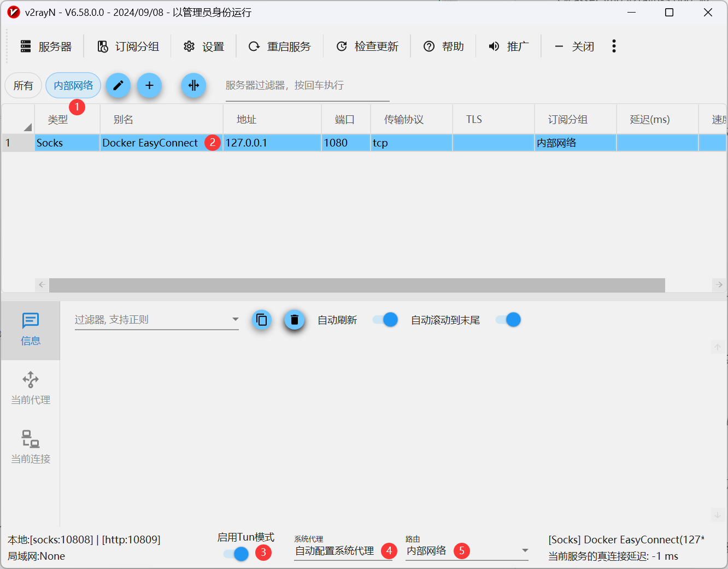
Task: Expand the log filter dropdown arrow
Action: (x=235, y=319)
